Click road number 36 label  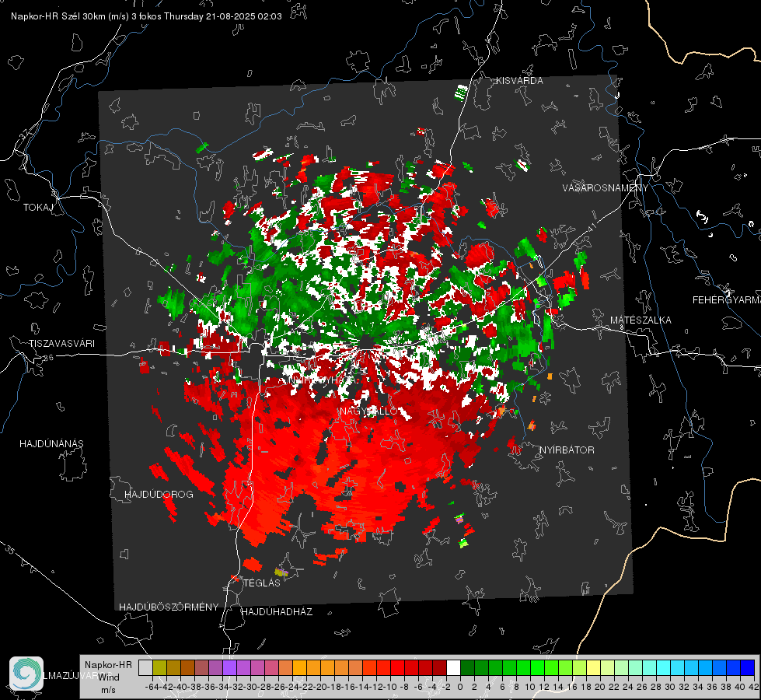point(48,358)
